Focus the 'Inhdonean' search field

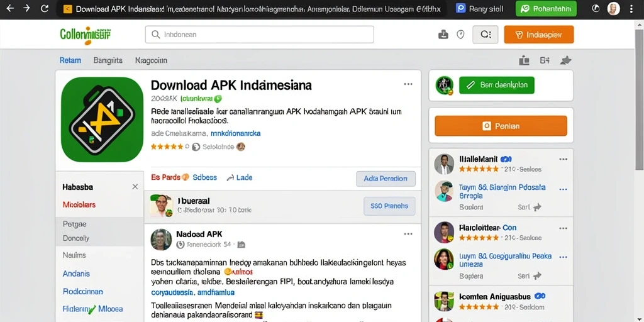(x=259, y=35)
